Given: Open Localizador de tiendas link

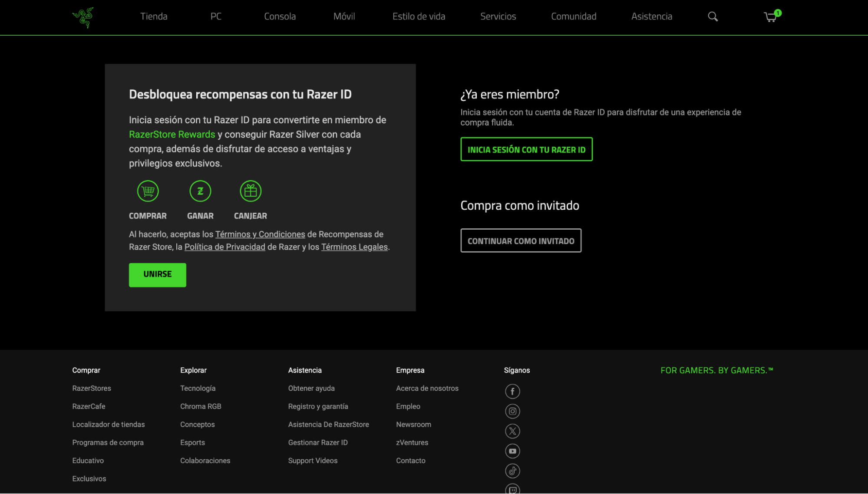Looking at the screenshot, I should [109, 425].
